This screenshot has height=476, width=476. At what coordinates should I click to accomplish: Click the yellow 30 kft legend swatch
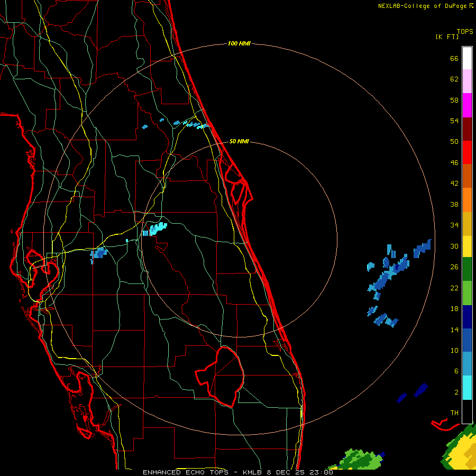[x=467, y=246]
